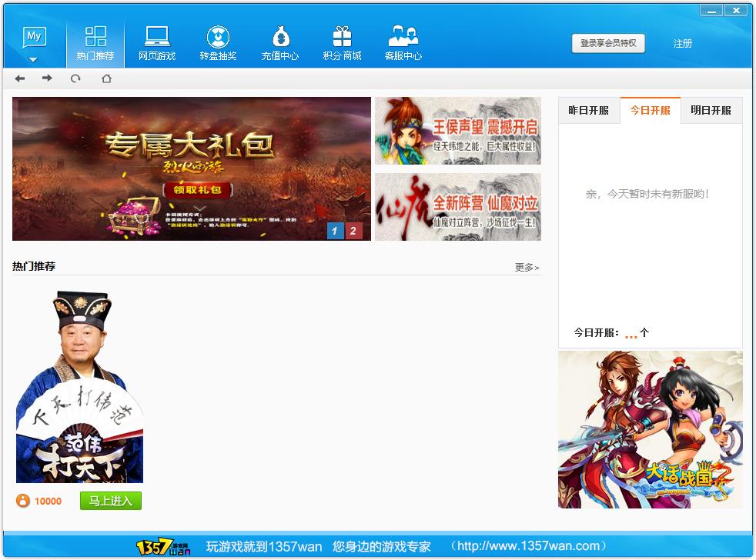Go to 充值中心 recharge center
The width and height of the screenshot is (756, 560).
coord(280,44)
